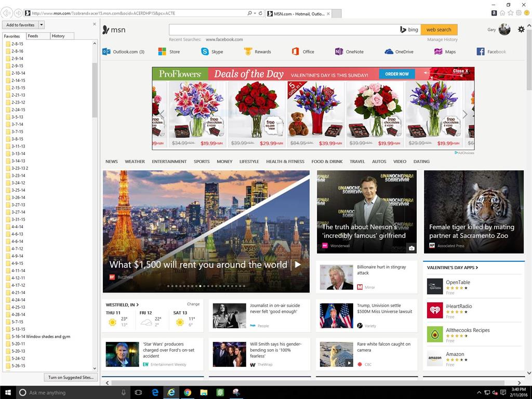Click the web search button
The image size is (532, 399).
[438, 30]
